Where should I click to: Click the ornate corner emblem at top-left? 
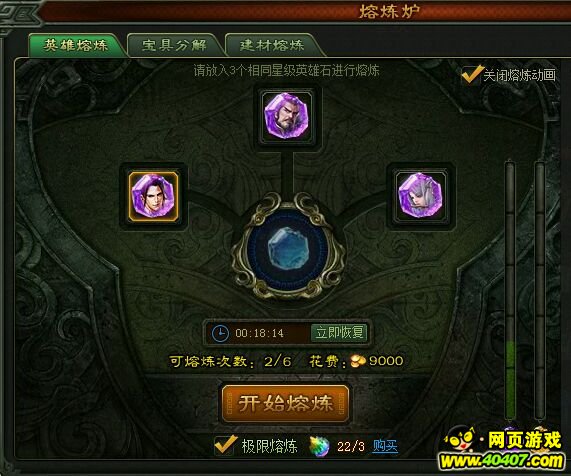pyautogui.click(x=19, y=16)
